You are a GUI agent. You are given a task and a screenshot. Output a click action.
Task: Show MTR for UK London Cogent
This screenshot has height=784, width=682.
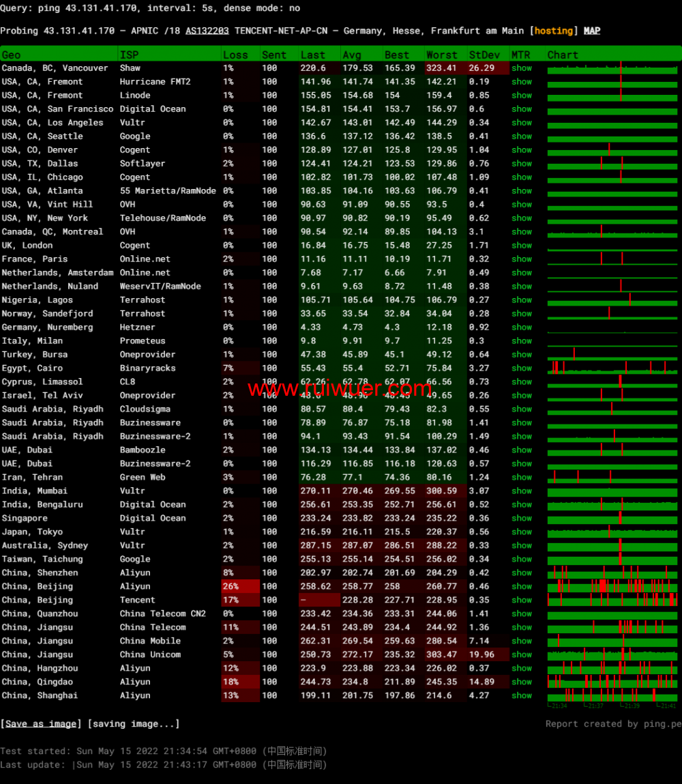point(522,246)
